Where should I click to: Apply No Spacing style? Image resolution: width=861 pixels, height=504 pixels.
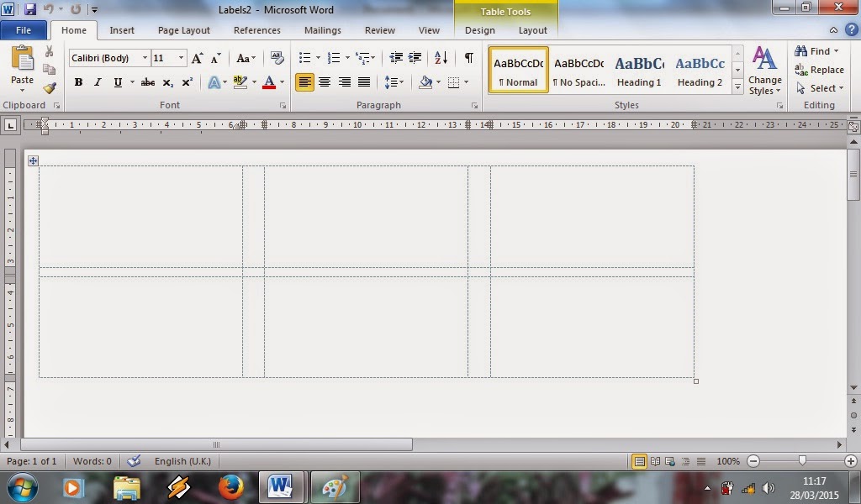[578, 71]
